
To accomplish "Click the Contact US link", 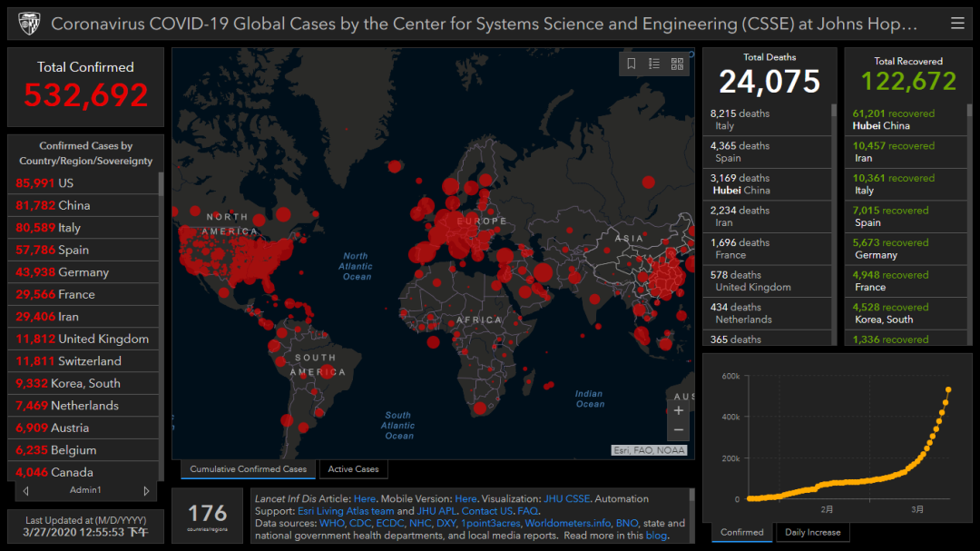I will [487, 511].
